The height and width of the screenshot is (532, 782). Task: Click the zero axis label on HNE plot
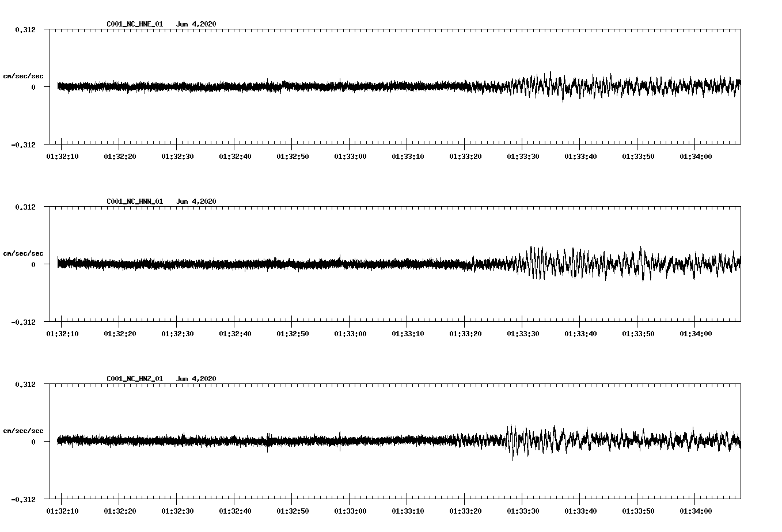33,88
